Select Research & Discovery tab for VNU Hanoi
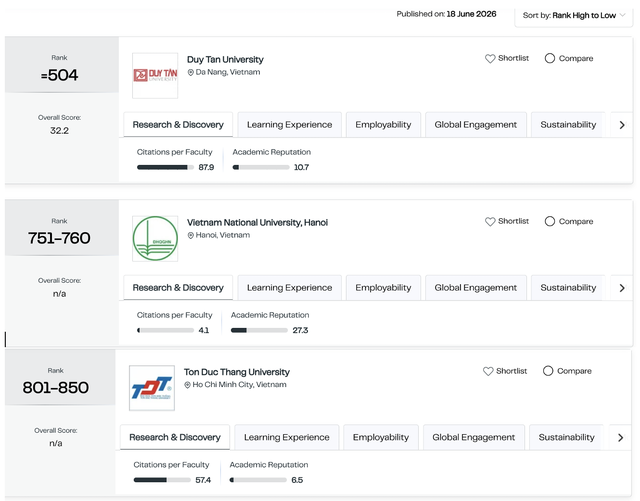 (x=178, y=288)
